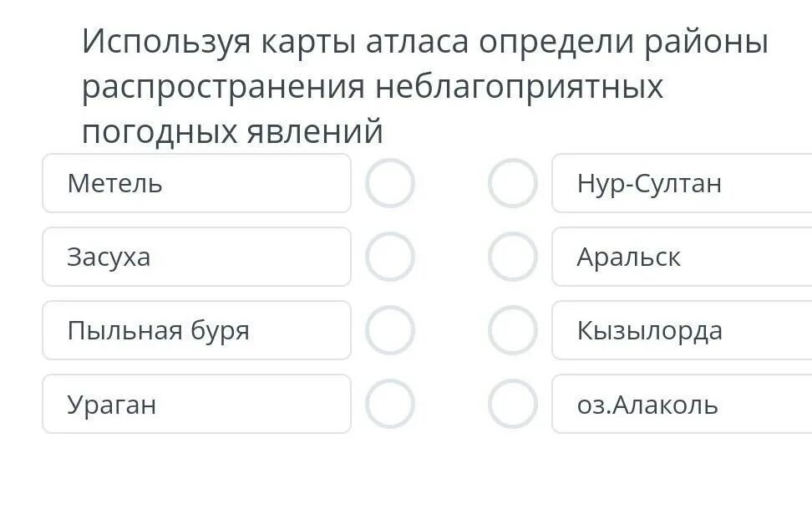Select the Нур-Султан city box
Viewport: 812px width, 525px height.
[681, 183]
